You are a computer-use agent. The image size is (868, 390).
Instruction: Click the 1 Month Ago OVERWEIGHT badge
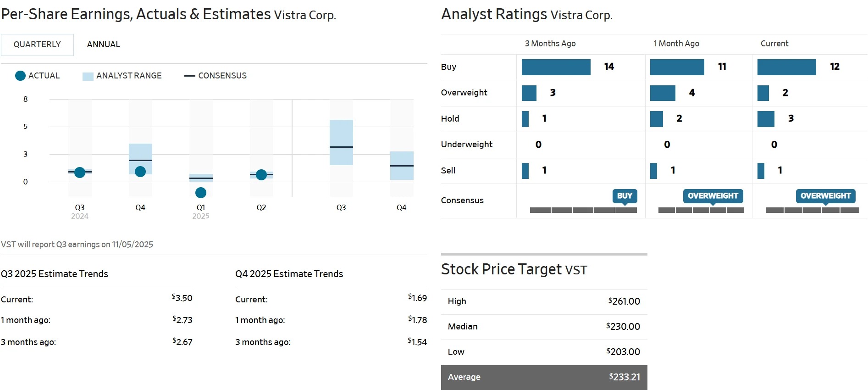(x=713, y=196)
